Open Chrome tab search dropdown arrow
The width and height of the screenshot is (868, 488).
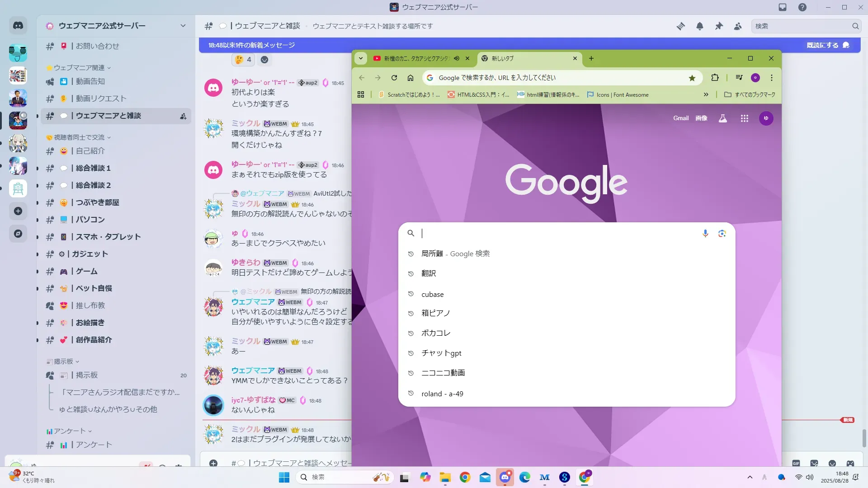coord(360,58)
